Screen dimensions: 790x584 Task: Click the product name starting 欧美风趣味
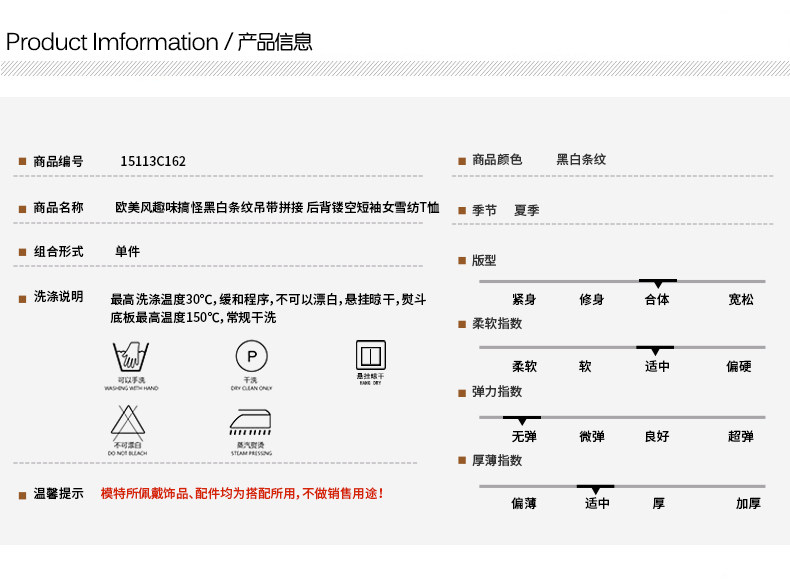coord(277,208)
